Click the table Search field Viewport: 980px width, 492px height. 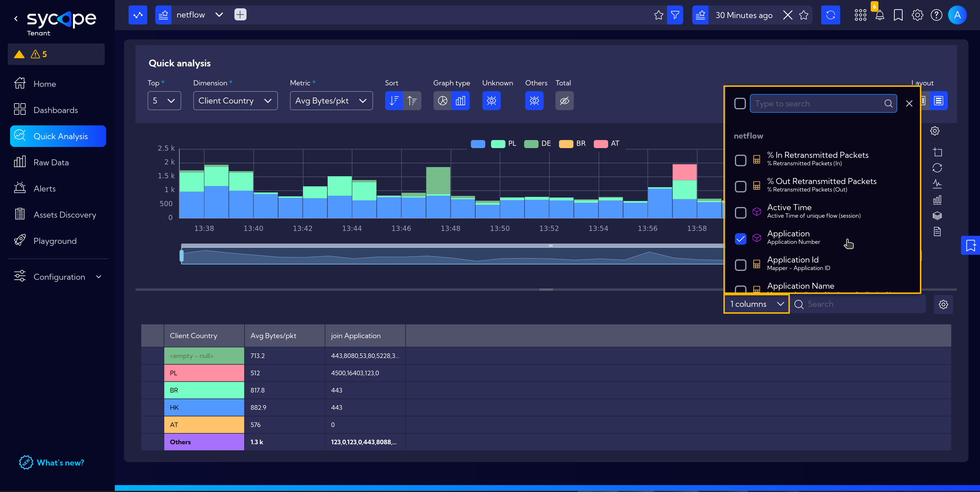tap(858, 304)
